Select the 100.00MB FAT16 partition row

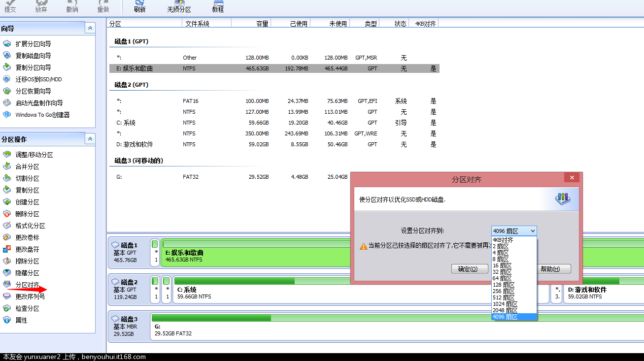click(x=274, y=101)
